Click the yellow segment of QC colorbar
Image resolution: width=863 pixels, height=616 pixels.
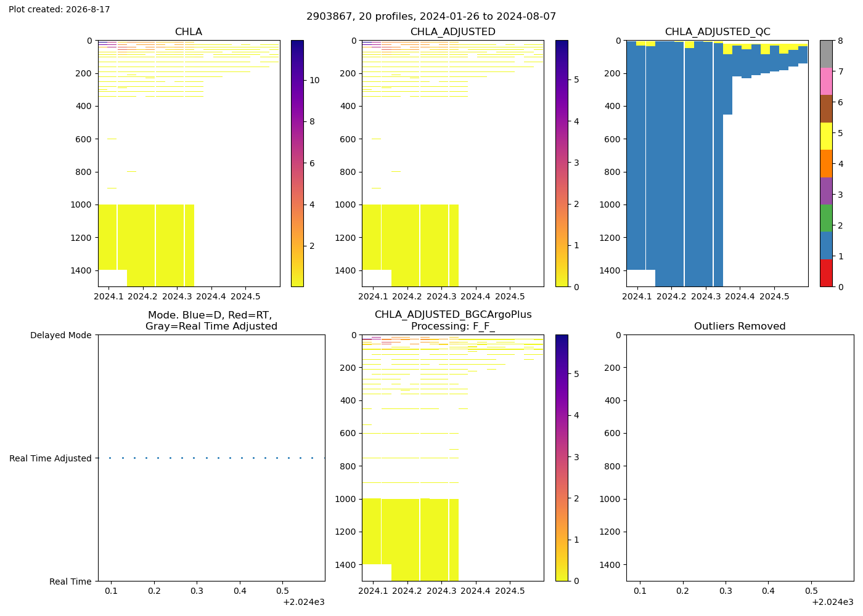[826, 136]
